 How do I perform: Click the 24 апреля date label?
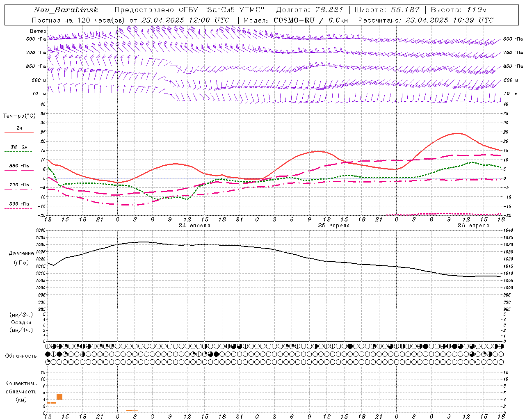coord(194,226)
